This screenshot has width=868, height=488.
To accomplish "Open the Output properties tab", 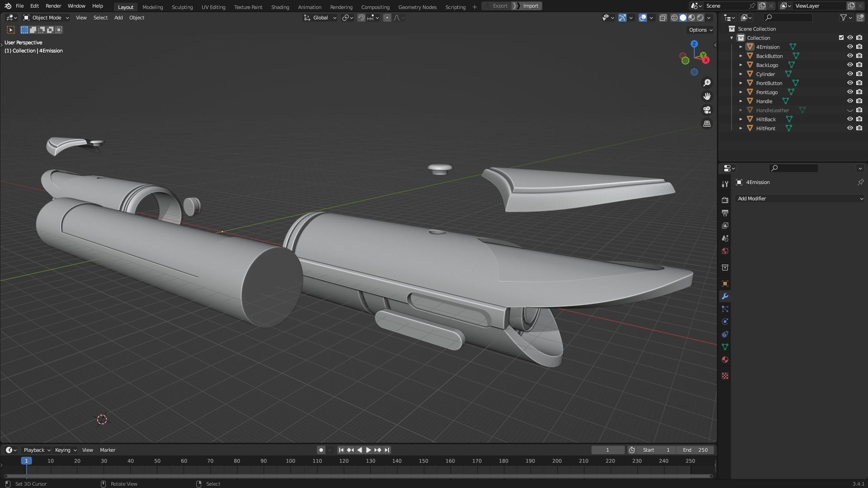I will pos(725,213).
